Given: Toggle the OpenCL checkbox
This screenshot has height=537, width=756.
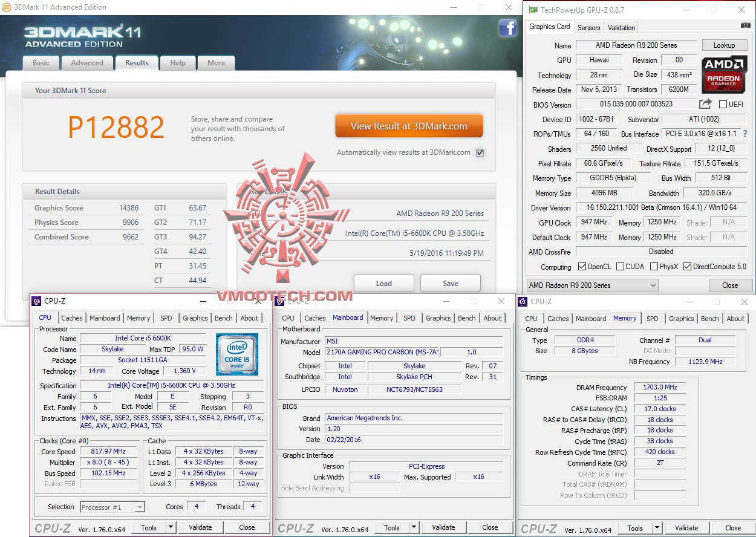Looking at the screenshot, I should tap(582, 267).
